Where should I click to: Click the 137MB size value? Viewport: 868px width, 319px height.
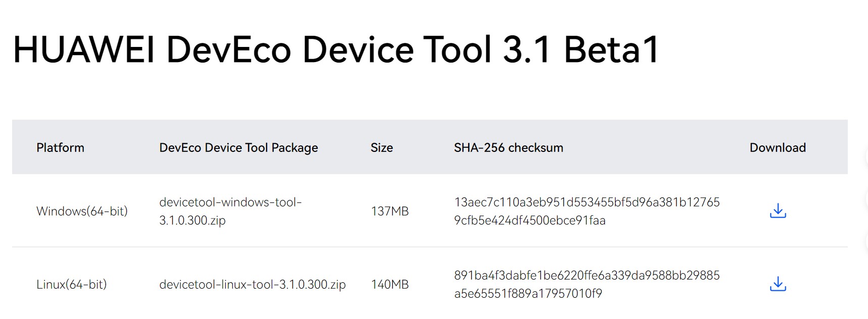[389, 211]
